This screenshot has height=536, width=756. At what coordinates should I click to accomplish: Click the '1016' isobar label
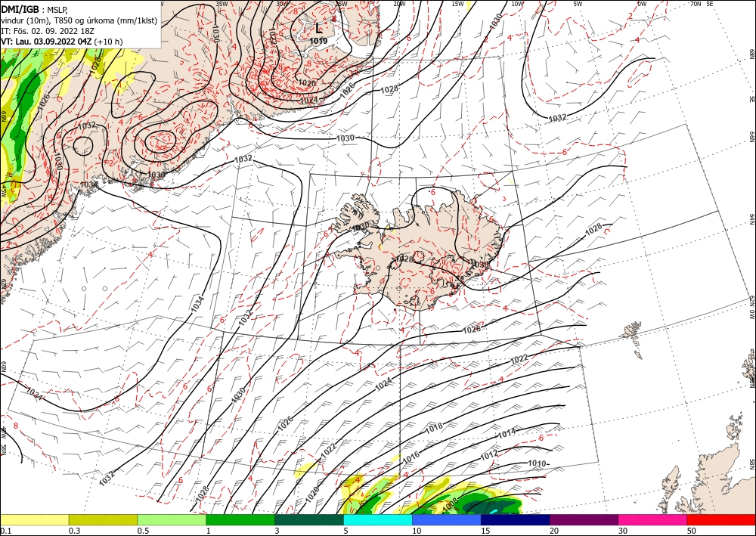(x=411, y=456)
